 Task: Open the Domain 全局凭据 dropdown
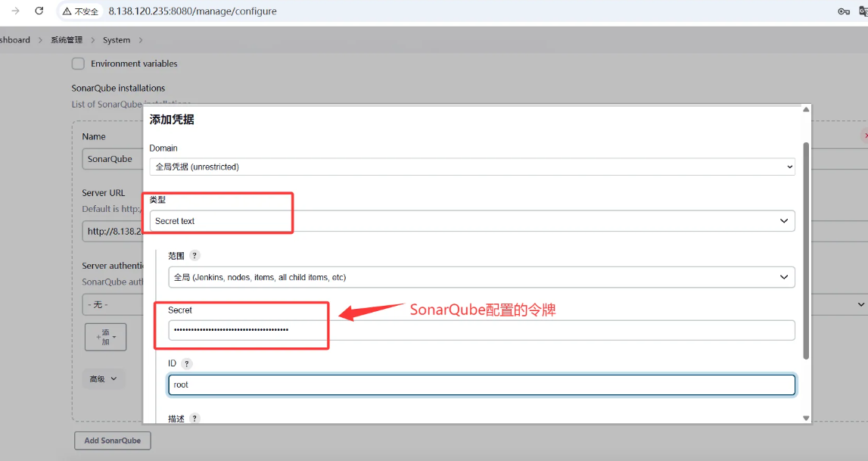tap(472, 167)
